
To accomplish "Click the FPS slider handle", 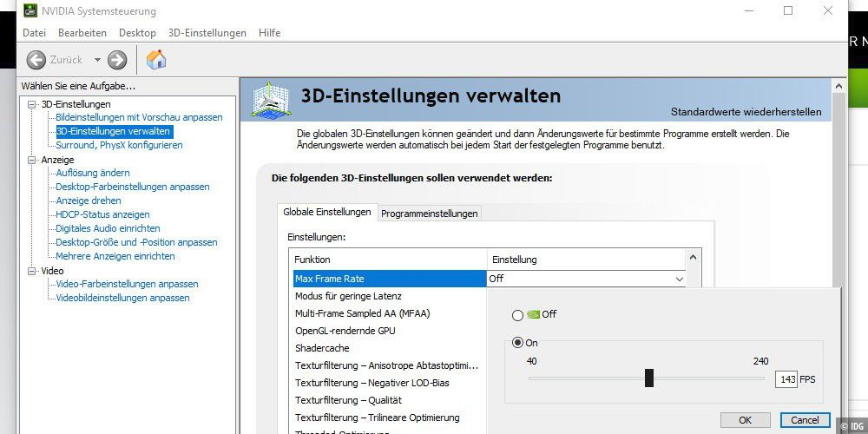I will tap(649, 378).
